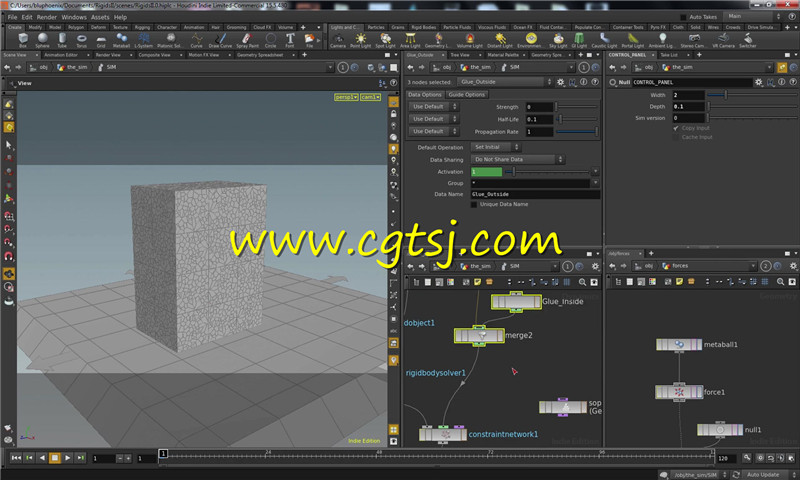Image resolution: width=800 pixels, height=480 pixels.
Task: Open the Propagation Rate Use Default dropdown
Action: pos(433,132)
